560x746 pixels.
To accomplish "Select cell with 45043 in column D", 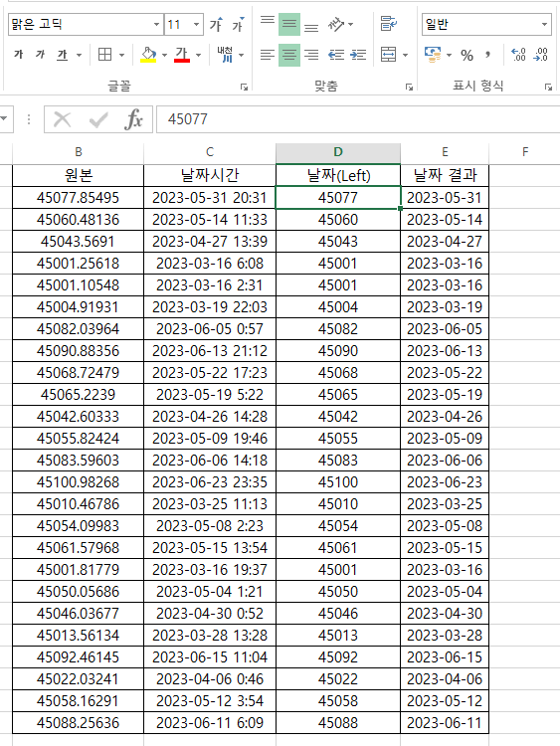I will (x=338, y=242).
